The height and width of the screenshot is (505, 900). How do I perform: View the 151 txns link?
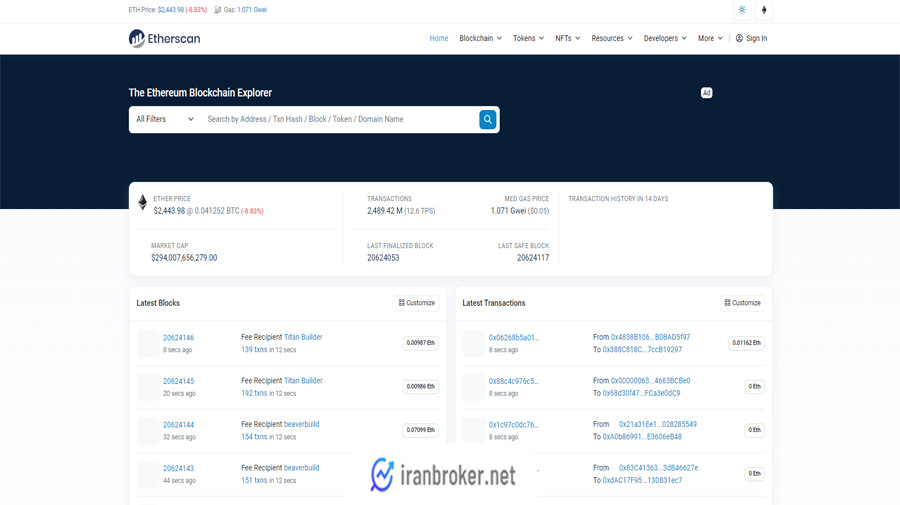click(254, 480)
